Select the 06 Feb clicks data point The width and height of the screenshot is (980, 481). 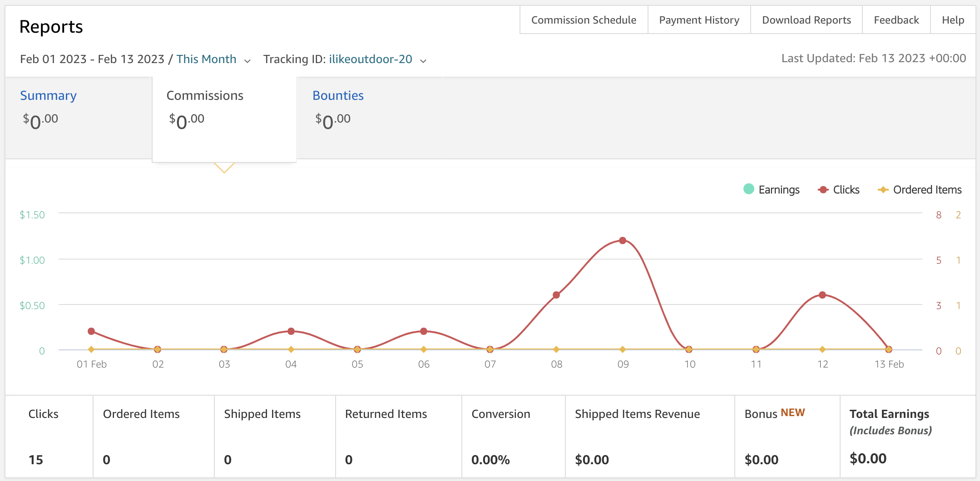(x=424, y=331)
